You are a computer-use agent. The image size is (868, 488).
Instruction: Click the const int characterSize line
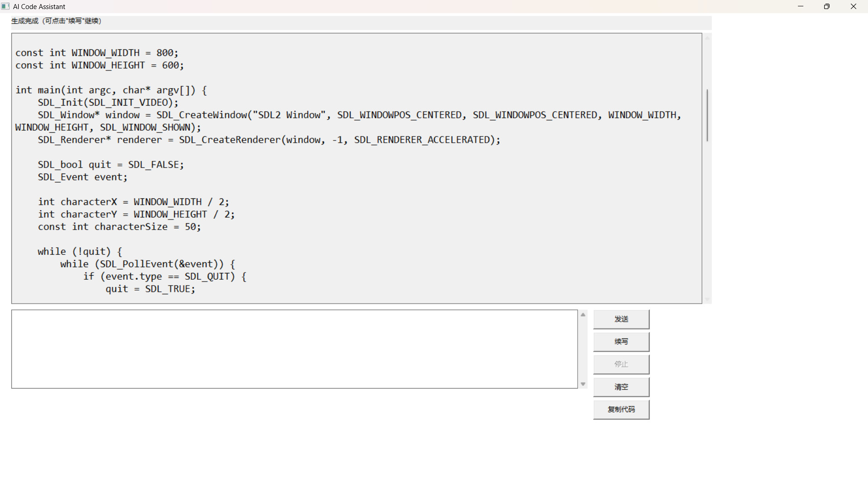coord(119,227)
